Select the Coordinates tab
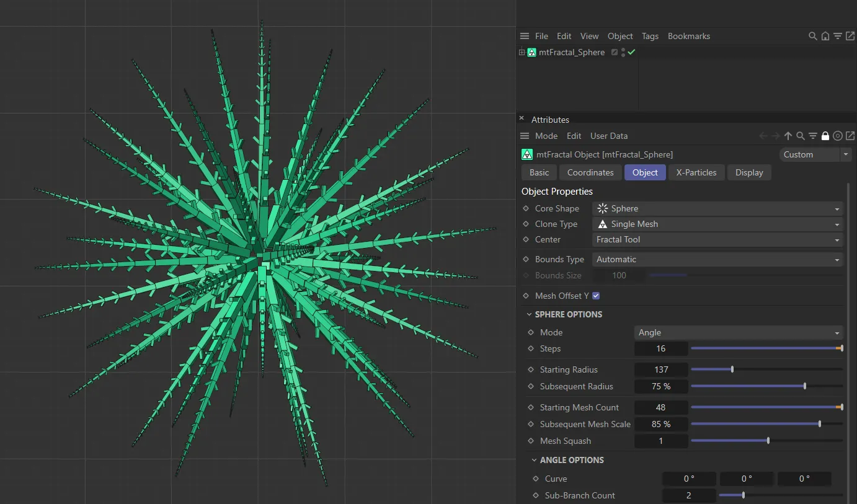 [x=590, y=172]
